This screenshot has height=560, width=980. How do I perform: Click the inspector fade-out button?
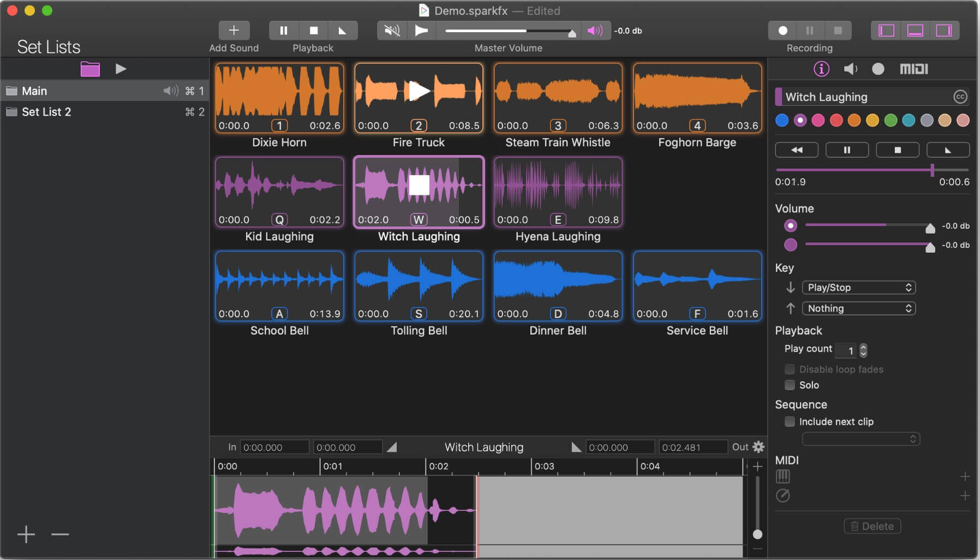[x=948, y=150]
